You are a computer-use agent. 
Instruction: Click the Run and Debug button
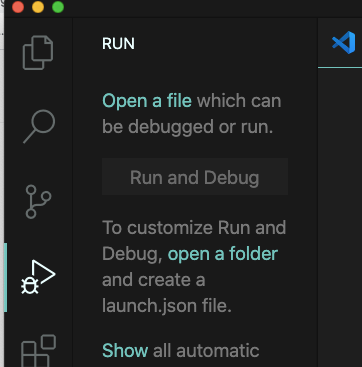195,177
